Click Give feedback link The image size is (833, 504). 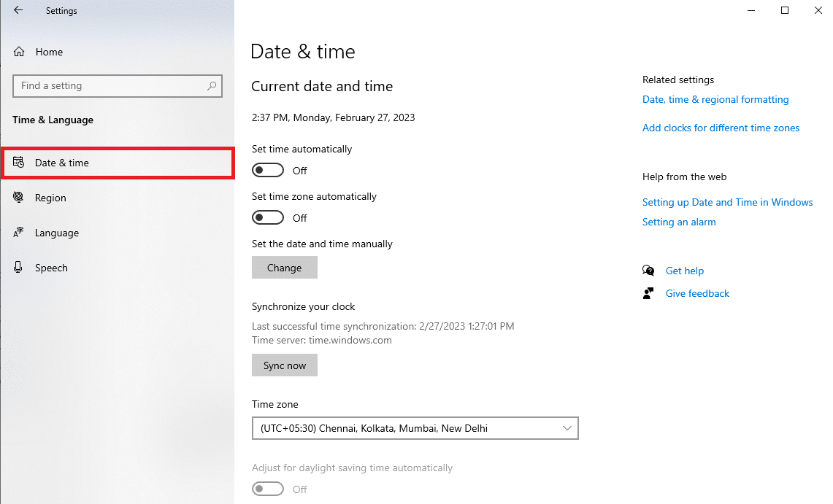(x=697, y=293)
